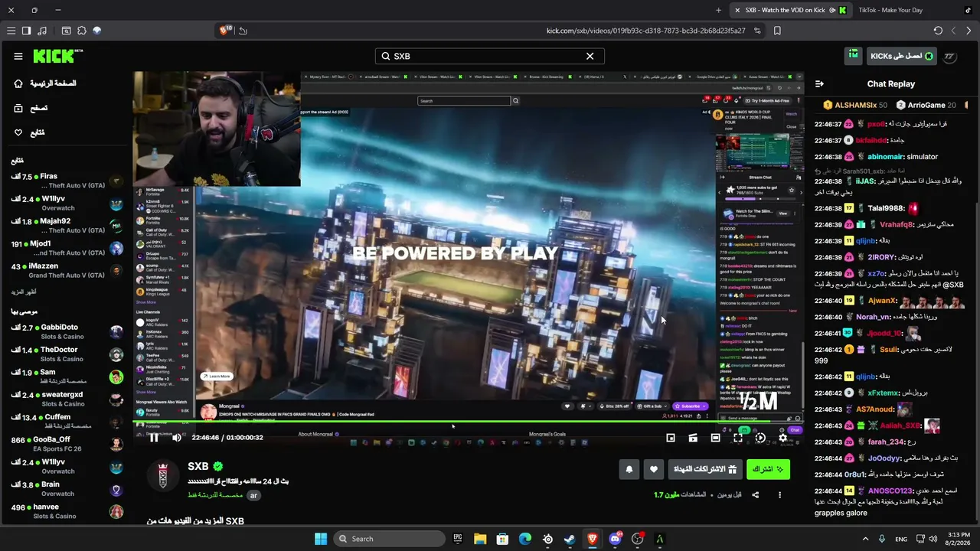
Task: Open ENG language input switcher
Action: pyautogui.click(x=901, y=539)
